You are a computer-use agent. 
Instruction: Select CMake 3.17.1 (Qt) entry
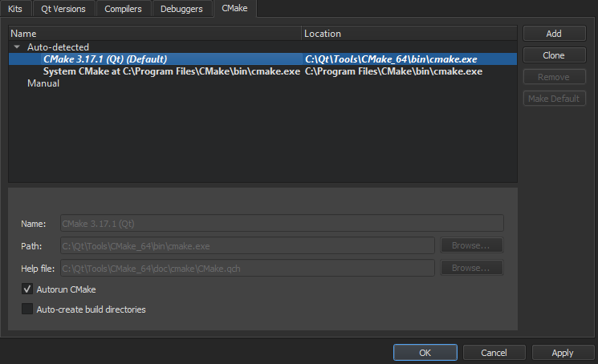click(x=104, y=59)
